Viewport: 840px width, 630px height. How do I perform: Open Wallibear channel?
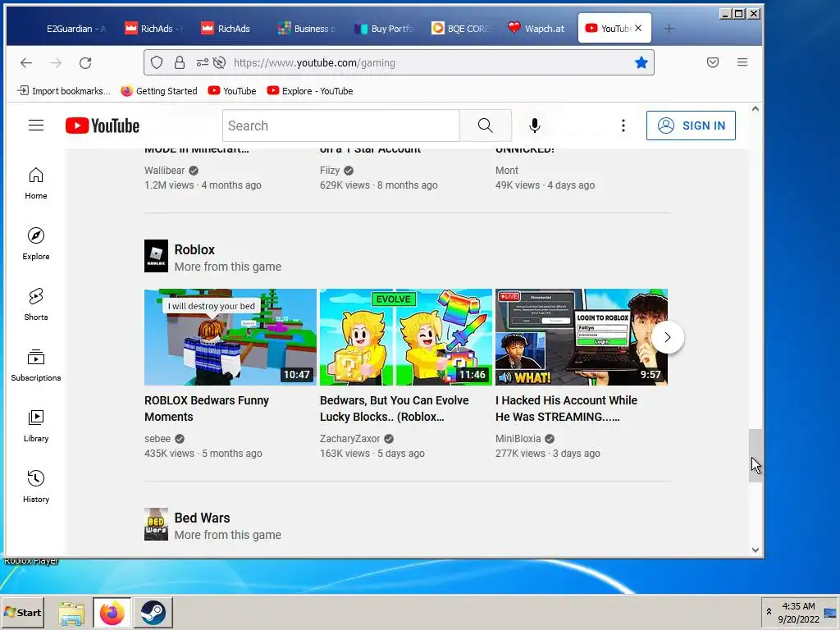pyautogui.click(x=164, y=170)
